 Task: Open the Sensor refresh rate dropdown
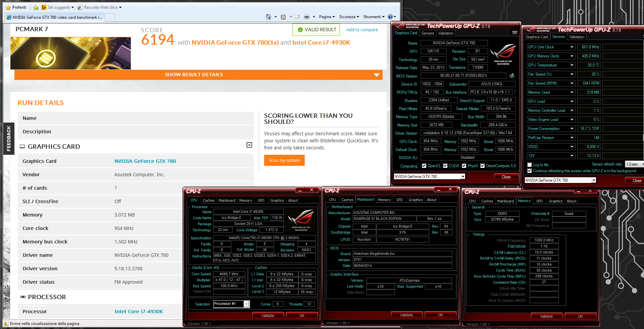point(635,164)
